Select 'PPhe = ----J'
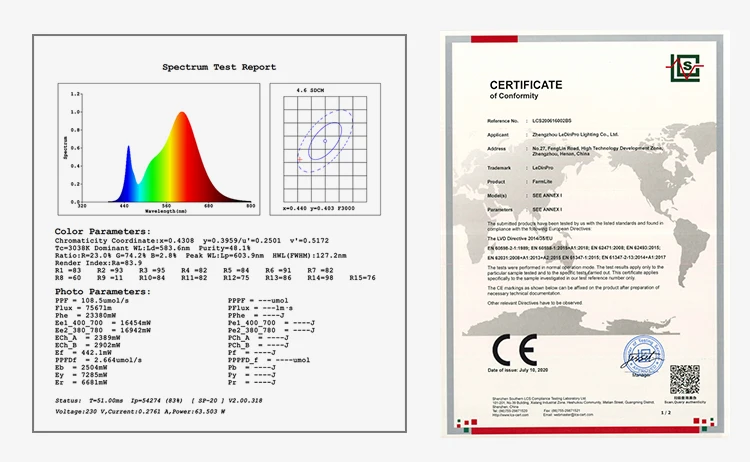Screen dimensions: 750x462 point(256,316)
